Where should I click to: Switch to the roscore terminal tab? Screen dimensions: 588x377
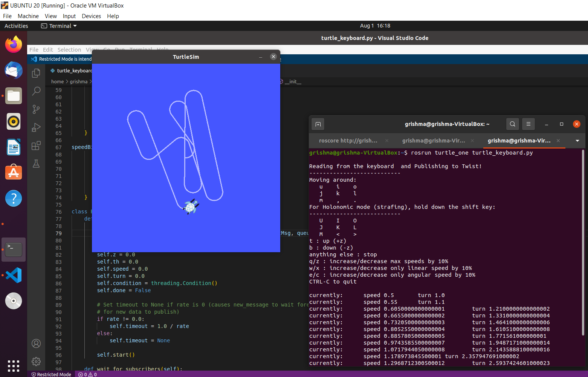[347, 141]
